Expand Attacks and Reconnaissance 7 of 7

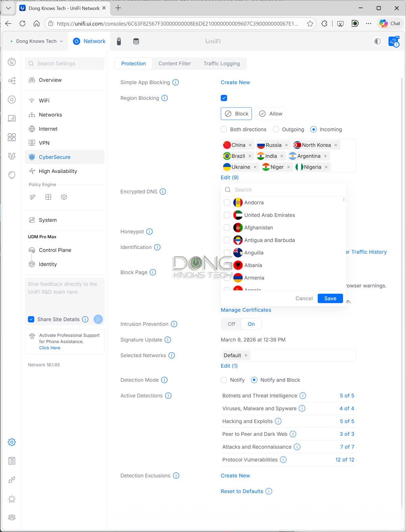pos(347,447)
